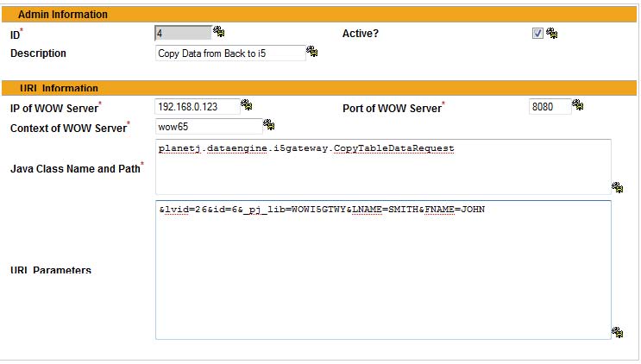Click the Active? label
The width and height of the screenshot is (641, 364).
tap(360, 34)
